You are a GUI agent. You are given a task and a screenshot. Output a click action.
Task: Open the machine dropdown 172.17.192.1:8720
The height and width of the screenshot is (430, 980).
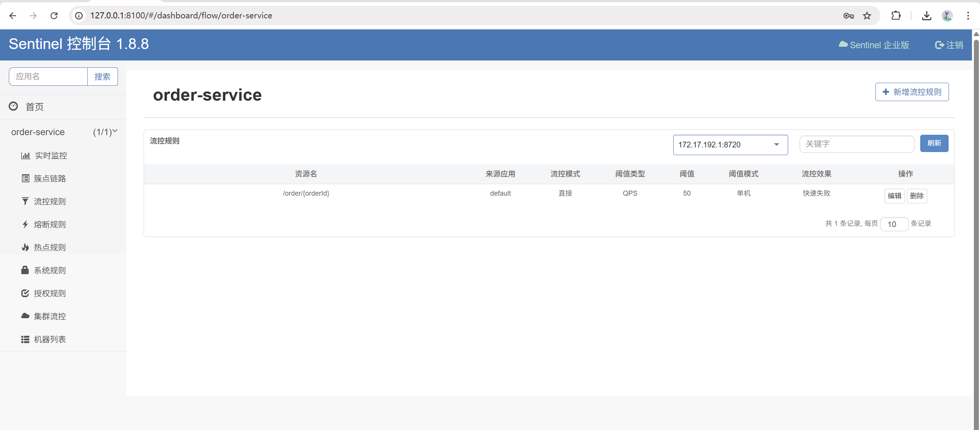coord(730,145)
